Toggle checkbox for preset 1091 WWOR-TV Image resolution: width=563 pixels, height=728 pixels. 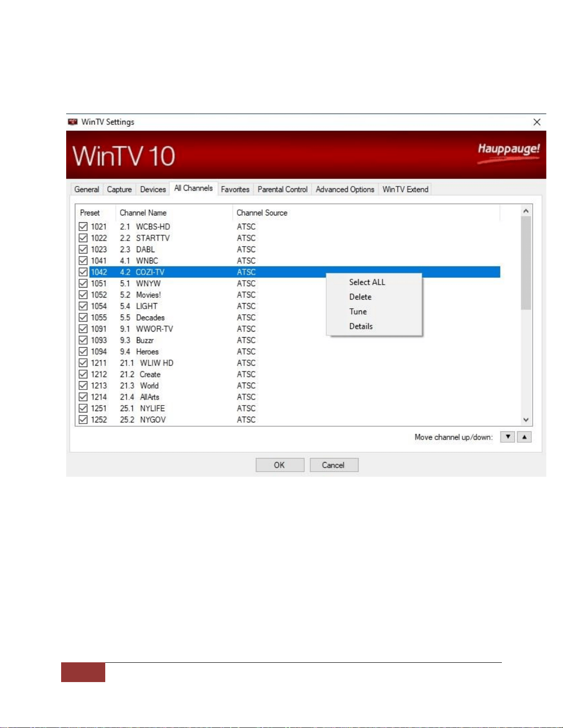tap(83, 329)
